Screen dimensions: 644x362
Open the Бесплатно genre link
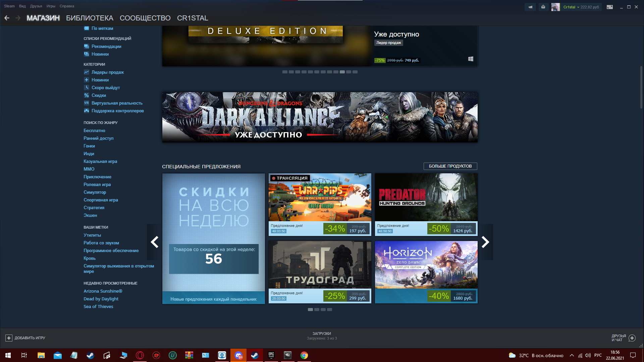tap(94, 130)
